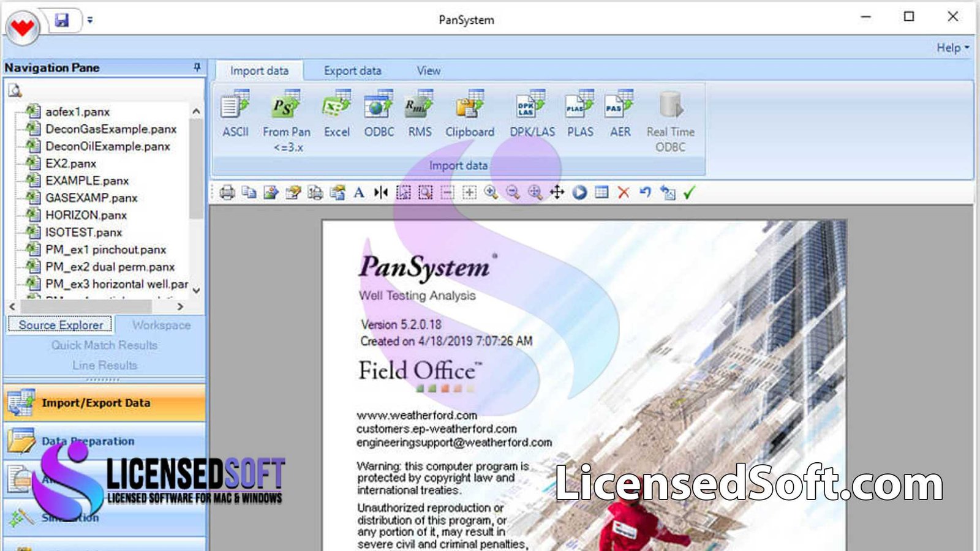Select PM_ex1 pinchout.panx file
The height and width of the screenshot is (551, 980).
tap(105, 249)
